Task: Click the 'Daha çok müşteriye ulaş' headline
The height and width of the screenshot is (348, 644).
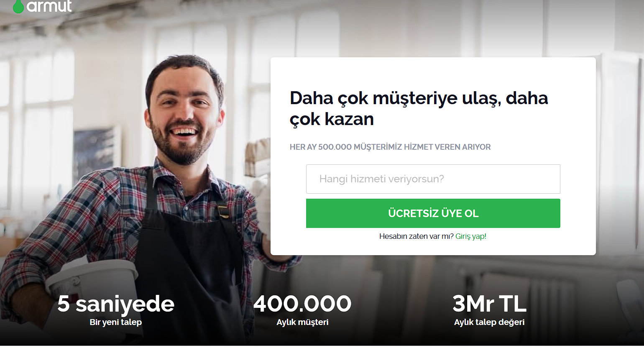Action: pyautogui.click(x=419, y=108)
